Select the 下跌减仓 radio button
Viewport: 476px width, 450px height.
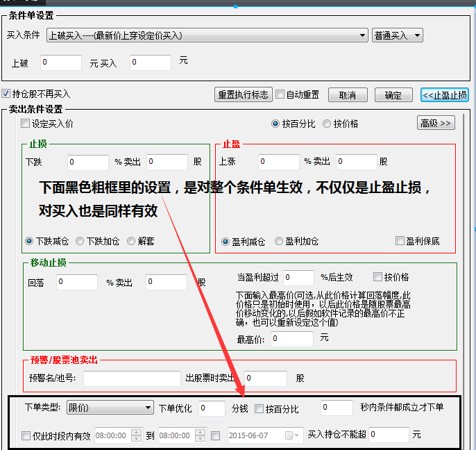tap(29, 241)
